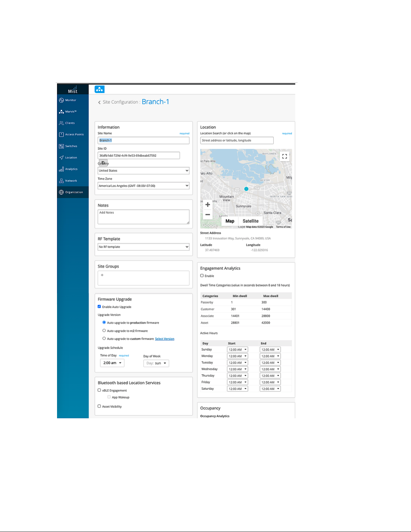Click the back chevron beside Site Configuration
The width and height of the screenshot is (411, 532).
point(99,102)
